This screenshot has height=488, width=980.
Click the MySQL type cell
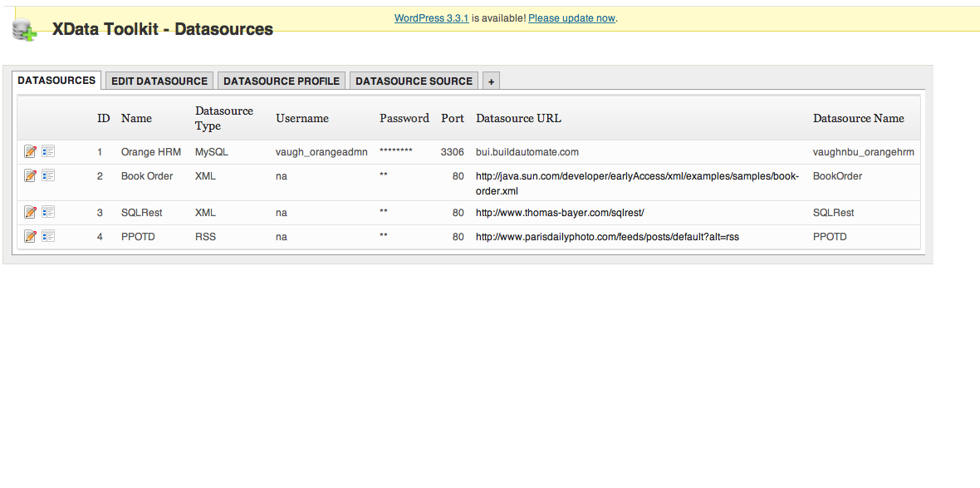click(211, 151)
